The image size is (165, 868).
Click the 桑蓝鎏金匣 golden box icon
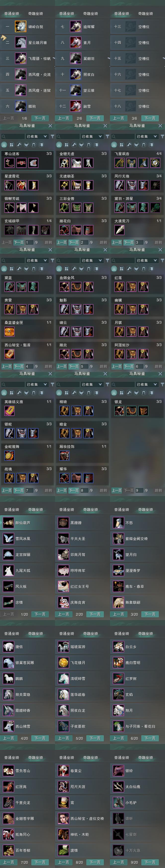(x=9, y=332)
